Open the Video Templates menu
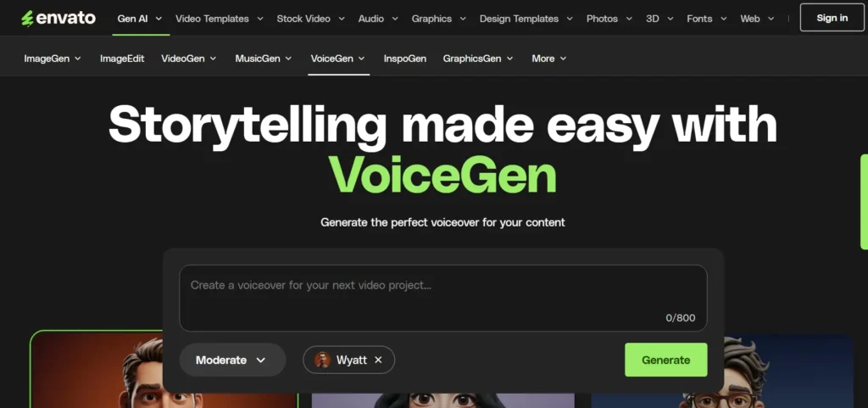Image resolution: width=868 pixels, height=408 pixels. point(220,19)
